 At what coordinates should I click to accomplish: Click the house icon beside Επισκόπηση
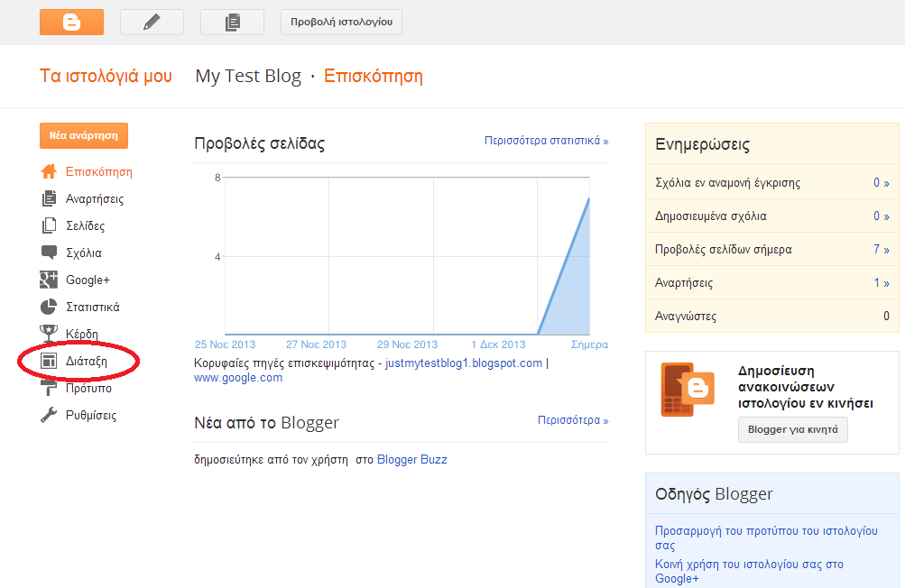click(x=50, y=171)
